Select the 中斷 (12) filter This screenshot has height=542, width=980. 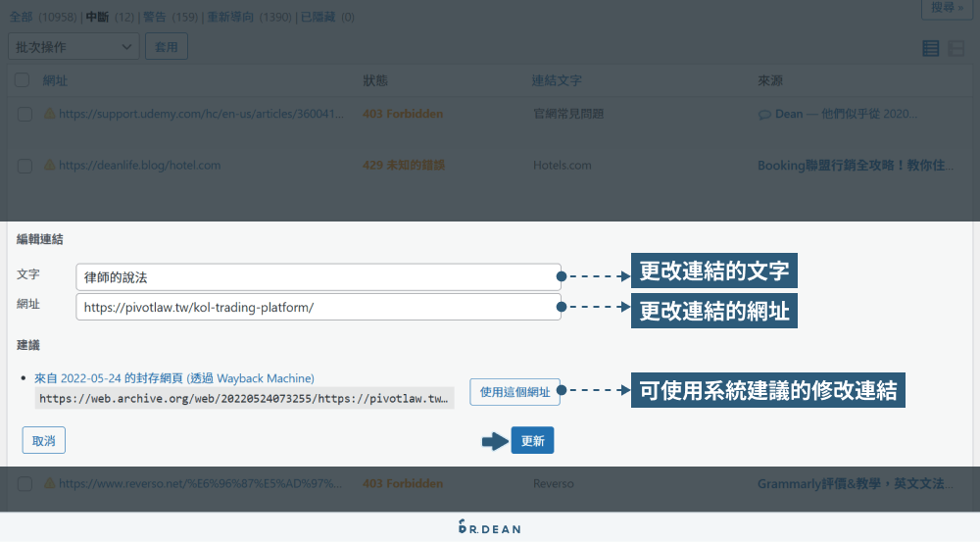point(110,17)
